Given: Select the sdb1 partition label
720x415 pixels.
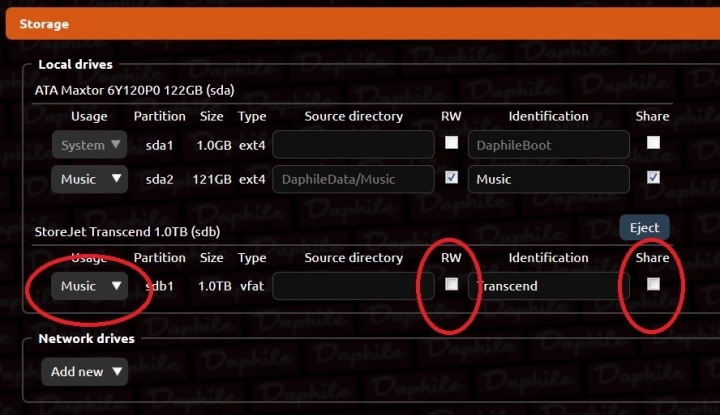Looking at the screenshot, I should click(159, 286).
